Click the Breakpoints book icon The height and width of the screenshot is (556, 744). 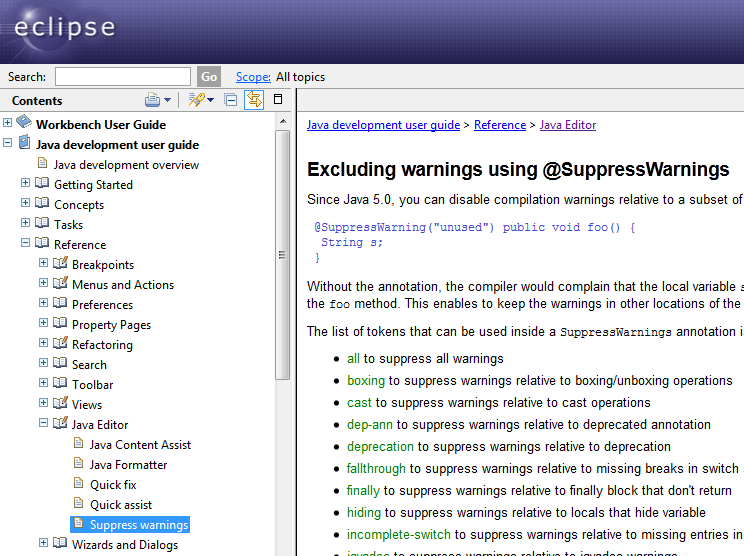coord(60,262)
